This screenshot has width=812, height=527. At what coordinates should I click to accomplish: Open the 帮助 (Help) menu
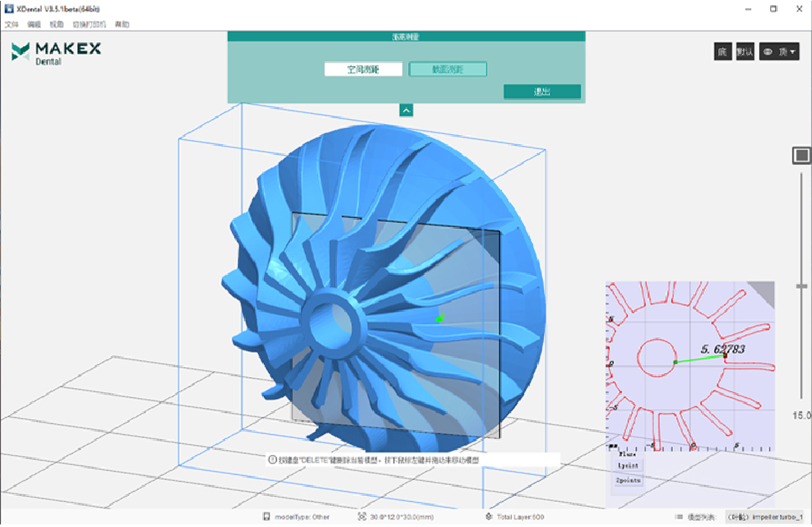[x=122, y=24]
